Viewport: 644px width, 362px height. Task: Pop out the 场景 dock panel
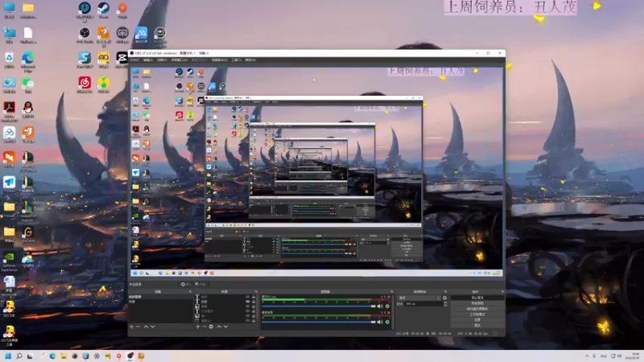(190, 291)
